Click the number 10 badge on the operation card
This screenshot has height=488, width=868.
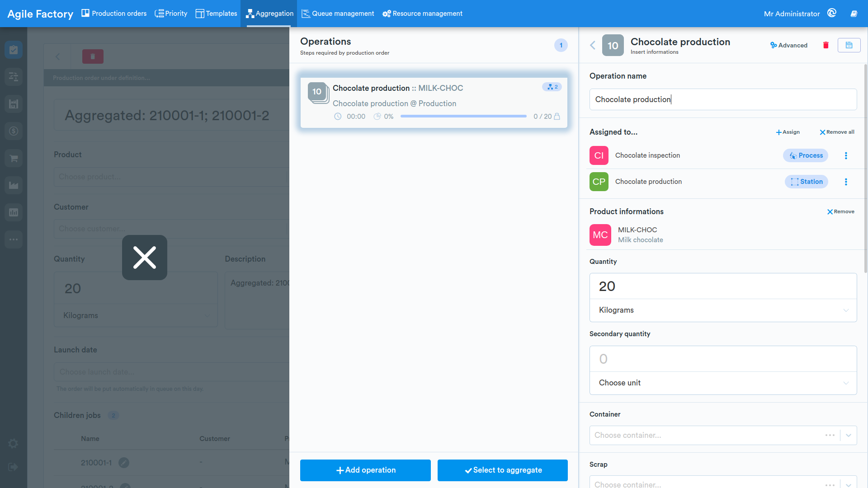pyautogui.click(x=317, y=92)
